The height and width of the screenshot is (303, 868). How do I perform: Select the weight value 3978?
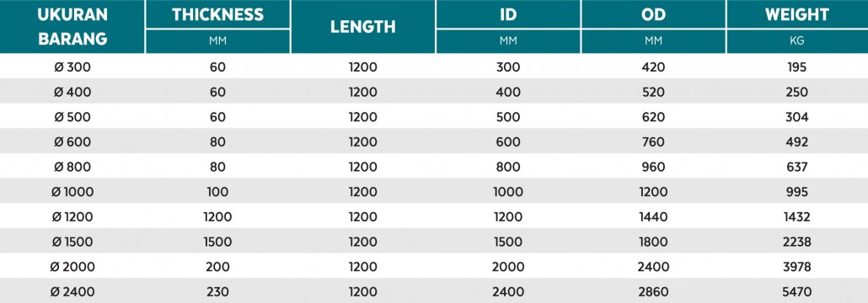pyautogui.click(x=797, y=267)
